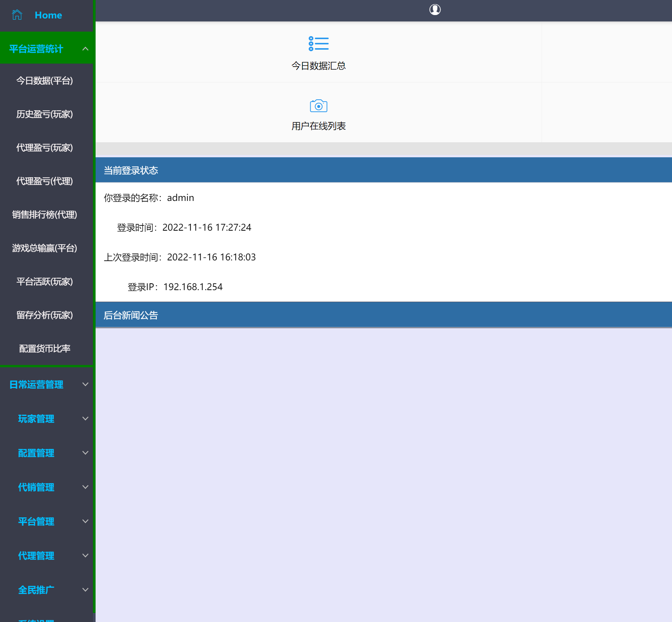Go to 销售排行榜(代理) page

tap(44, 214)
